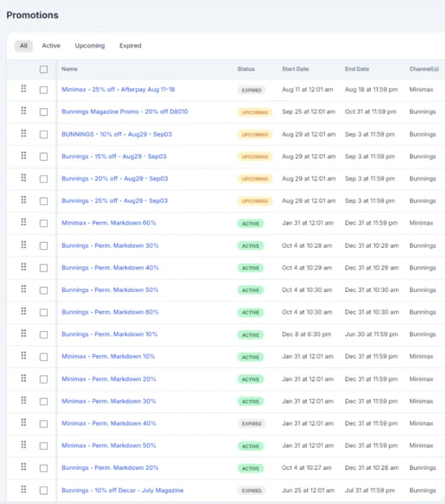Open Bunnings - 25% off - Aug29 - Sep03
This screenshot has width=445, height=504.
click(x=114, y=201)
